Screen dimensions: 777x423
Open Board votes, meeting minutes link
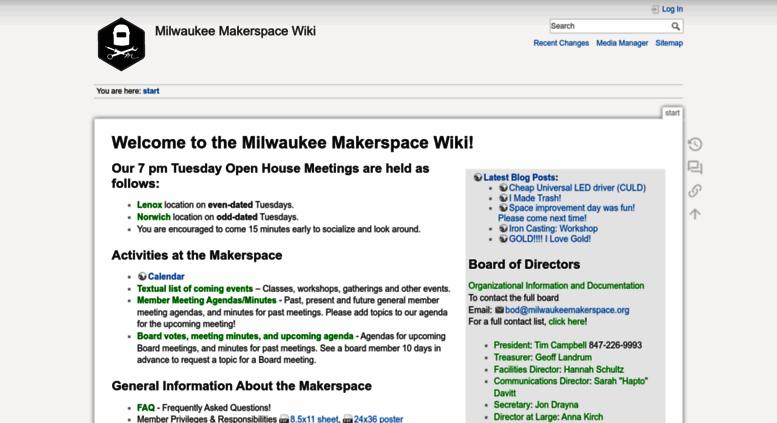pos(245,336)
